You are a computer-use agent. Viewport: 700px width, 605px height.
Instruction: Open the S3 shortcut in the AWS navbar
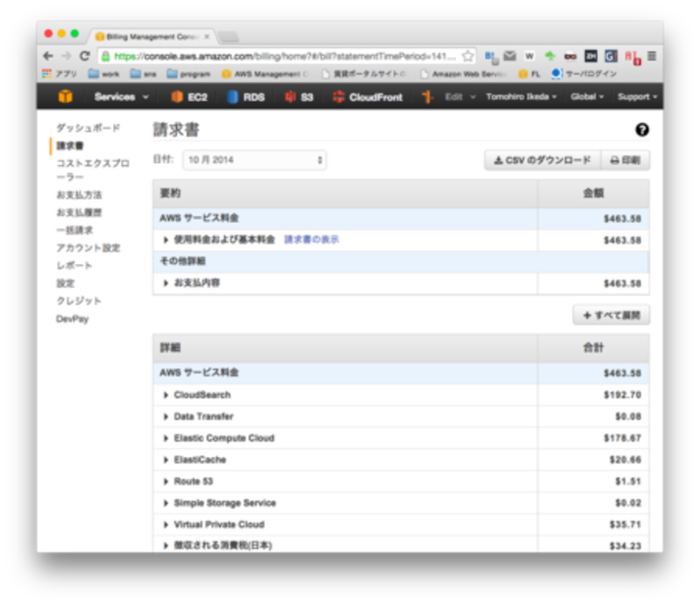click(299, 97)
